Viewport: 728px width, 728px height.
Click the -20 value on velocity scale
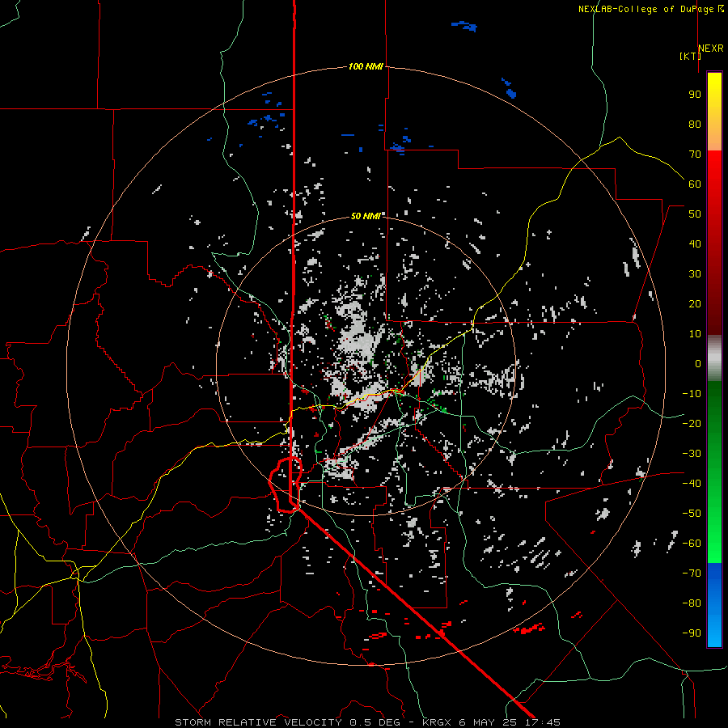692,423
